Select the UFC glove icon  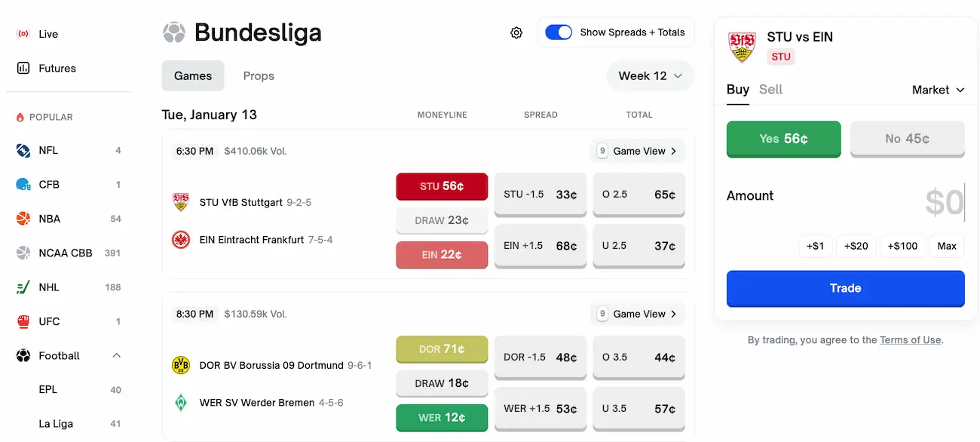(23, 321)
